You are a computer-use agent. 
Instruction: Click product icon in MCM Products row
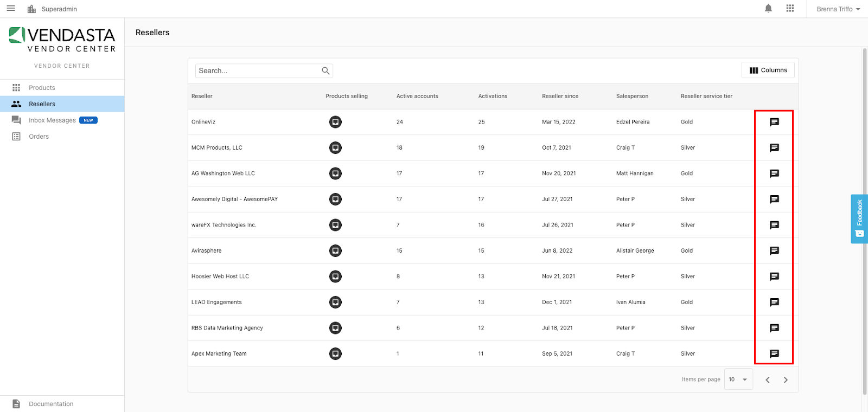pos(336,147)
